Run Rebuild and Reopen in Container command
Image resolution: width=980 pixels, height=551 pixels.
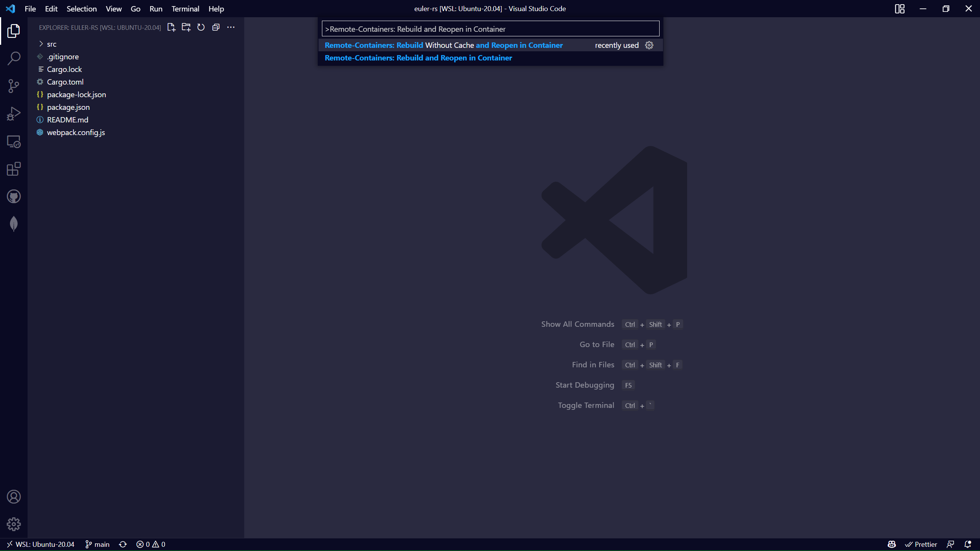pos(490,58)
